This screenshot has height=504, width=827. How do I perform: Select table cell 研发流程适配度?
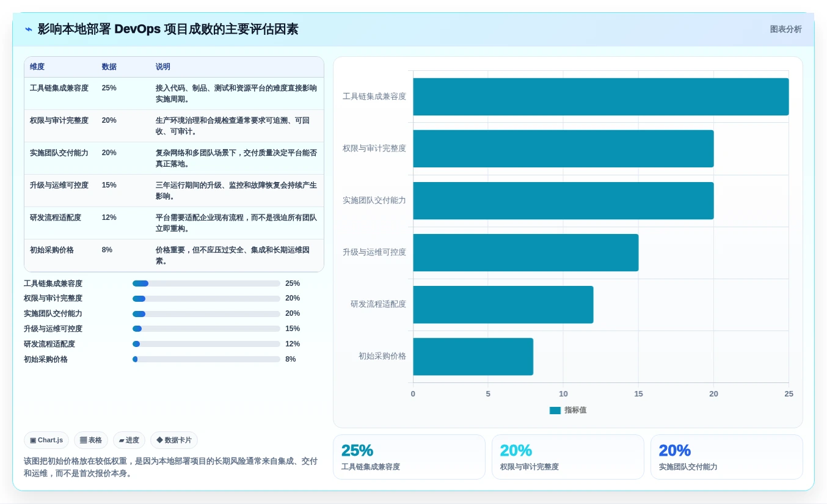pos(56,217)
